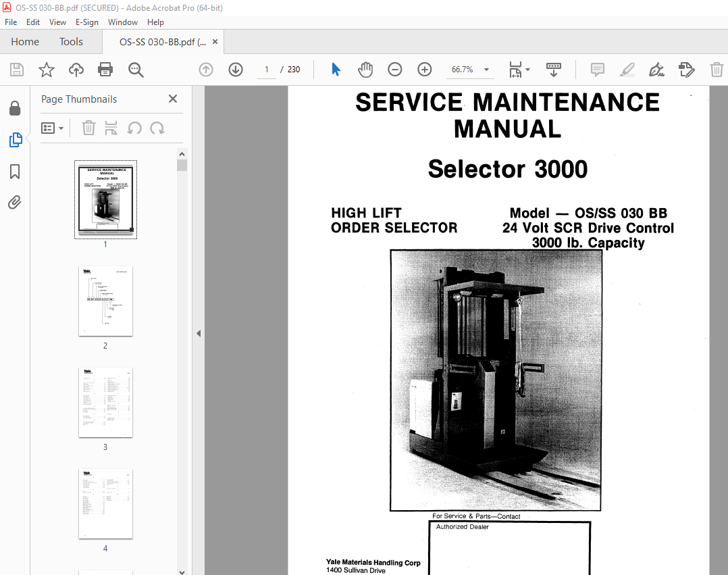Viewport: 728px width, 575px height.
Task: Delete selected page thumbnails trash icon
Action: [x=88, y=128]
